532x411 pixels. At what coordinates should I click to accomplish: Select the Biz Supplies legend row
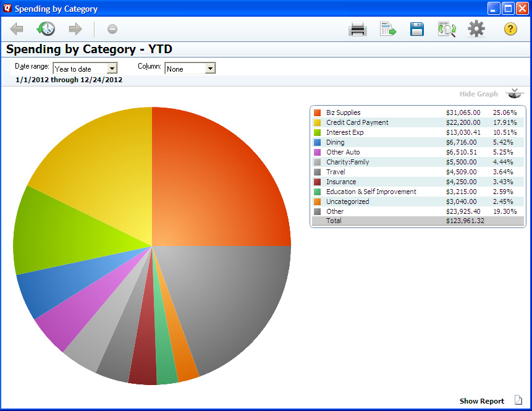coord(418,112)
